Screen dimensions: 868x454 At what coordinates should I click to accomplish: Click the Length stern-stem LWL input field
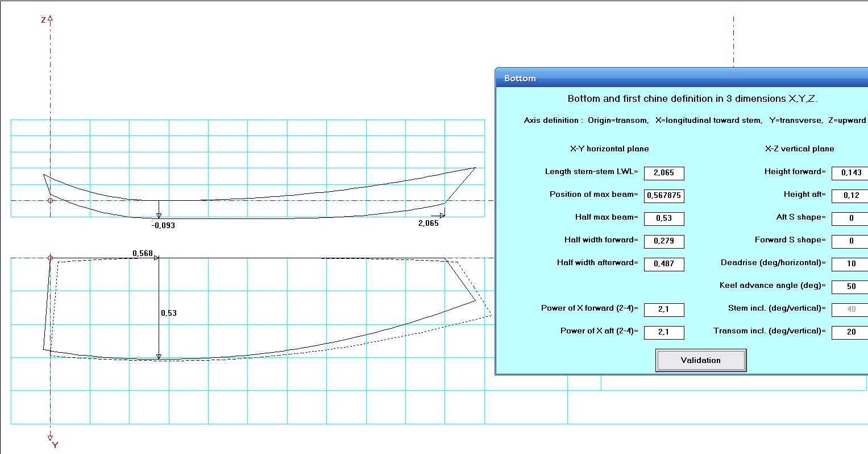(663, 173)
